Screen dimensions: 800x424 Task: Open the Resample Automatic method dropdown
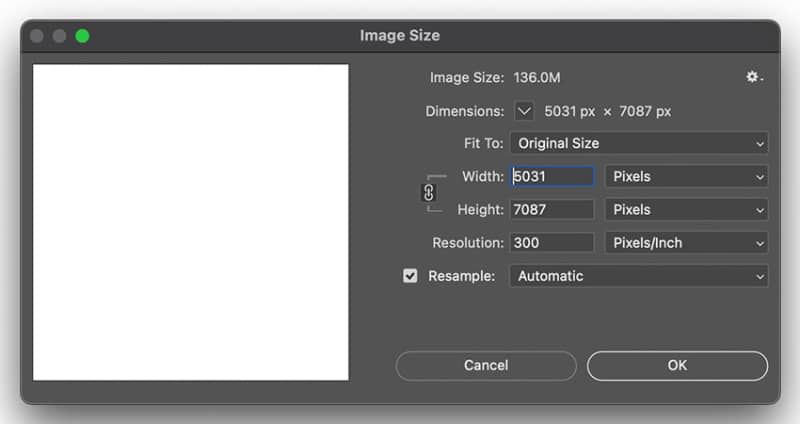tap(639, 276)
